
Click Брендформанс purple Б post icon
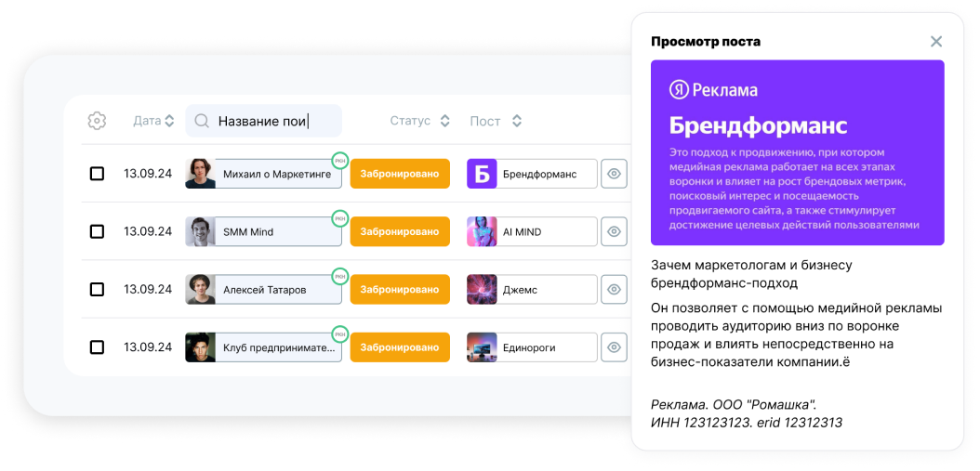pyautogui.click(x=482, y=174)
